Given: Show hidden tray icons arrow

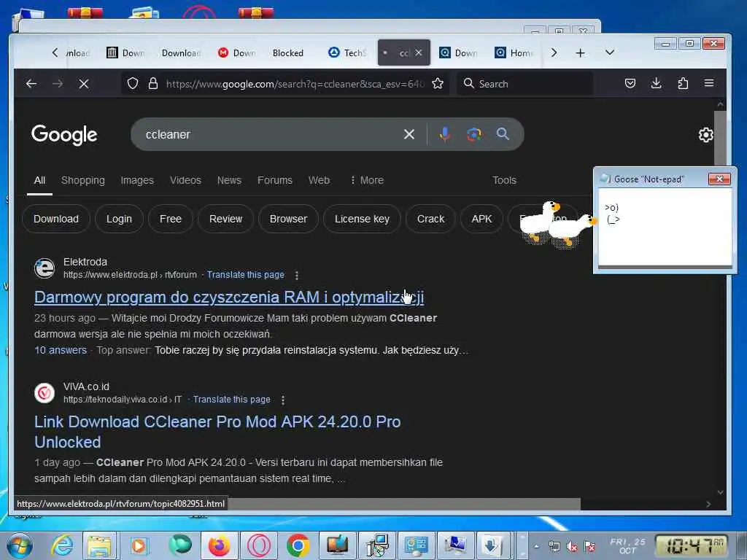Looking at the screenshot, I should [x=536, y=547].
